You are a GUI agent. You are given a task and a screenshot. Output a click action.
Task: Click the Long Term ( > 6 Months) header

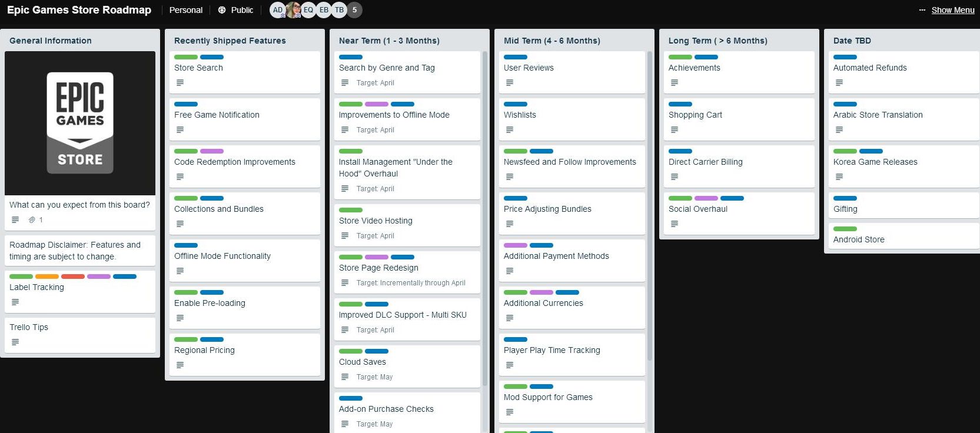(x=718, y=41)
